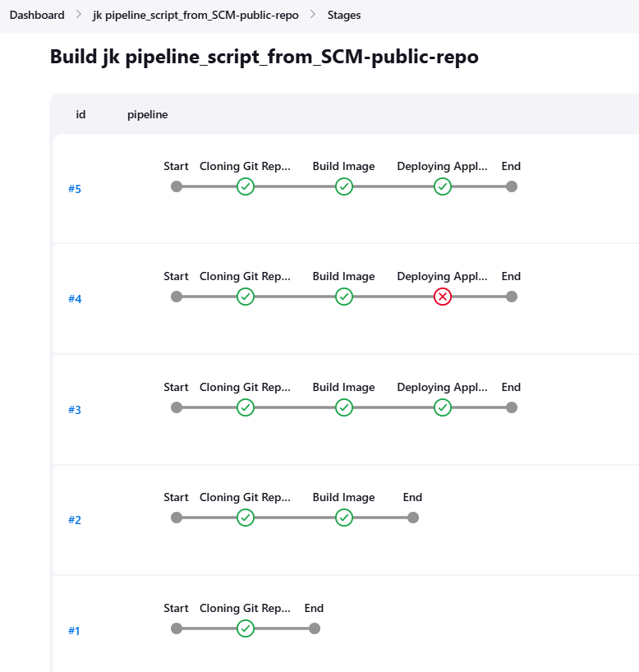This screenshot has height=672, width=639.
Task: Click the Deploying Application checkmark in build #5
Action: (x=442, y=186)
